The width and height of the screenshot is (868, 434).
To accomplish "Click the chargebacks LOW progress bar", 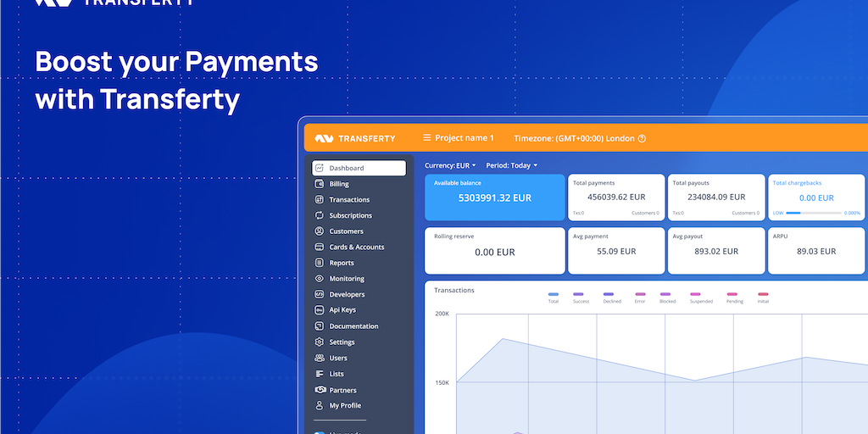I will click(x=814, y=213).
